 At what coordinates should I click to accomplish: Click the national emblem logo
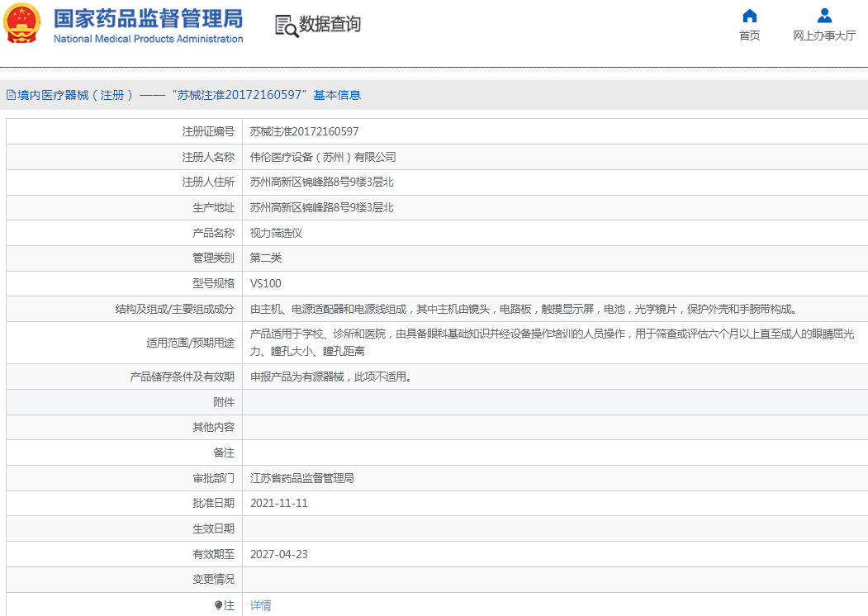click(x=22, y=24)
